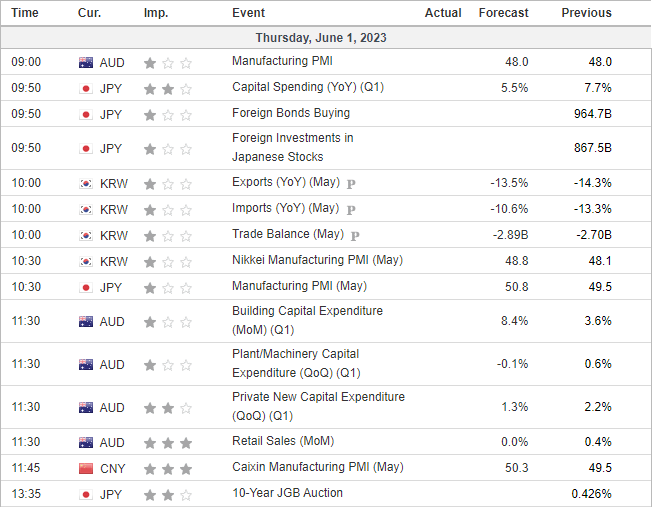
Task: Open the Nikkei Manufacturing PMI (May) event
Action: [x=317, y=260]
